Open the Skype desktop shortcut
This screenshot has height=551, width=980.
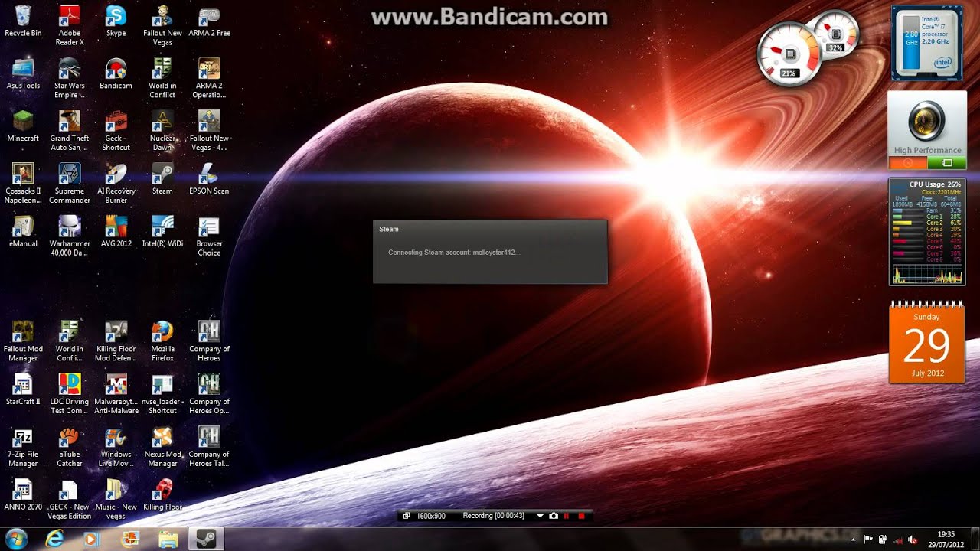point(116,21)
